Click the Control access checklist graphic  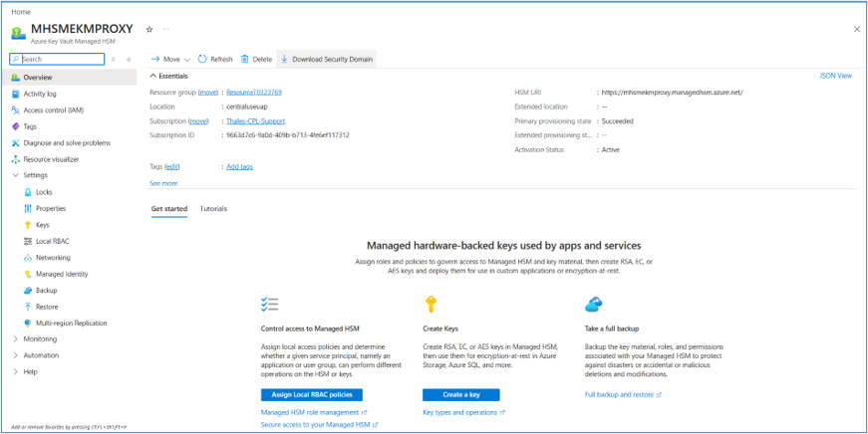[x=270, y=305]
